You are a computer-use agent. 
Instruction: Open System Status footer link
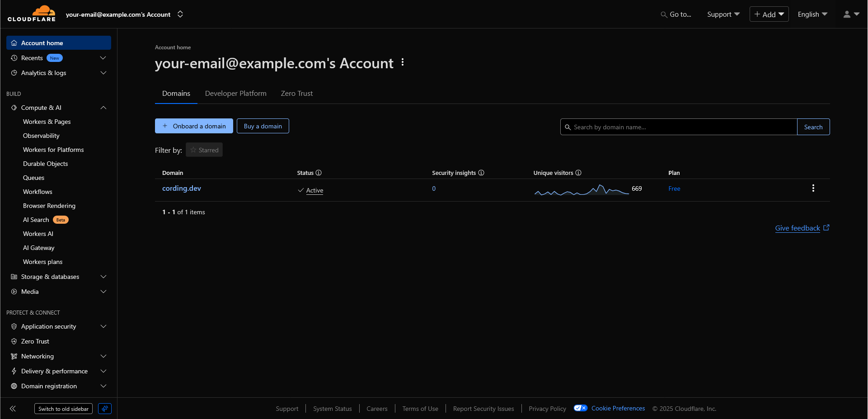(333, 409)
